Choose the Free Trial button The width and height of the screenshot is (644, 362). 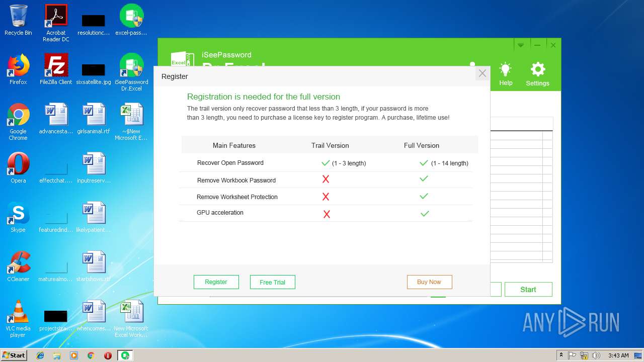point(272,282)
